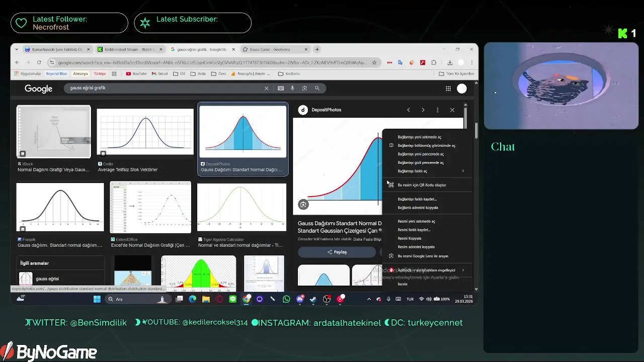
Task: Open the Google account avatar
Action: [462, 88]
